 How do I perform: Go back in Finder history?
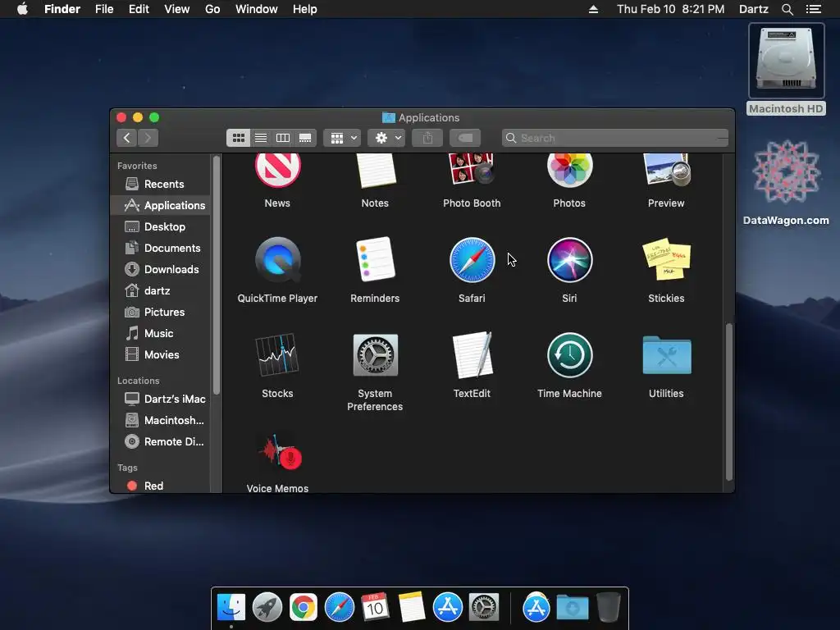click(126, 138)
